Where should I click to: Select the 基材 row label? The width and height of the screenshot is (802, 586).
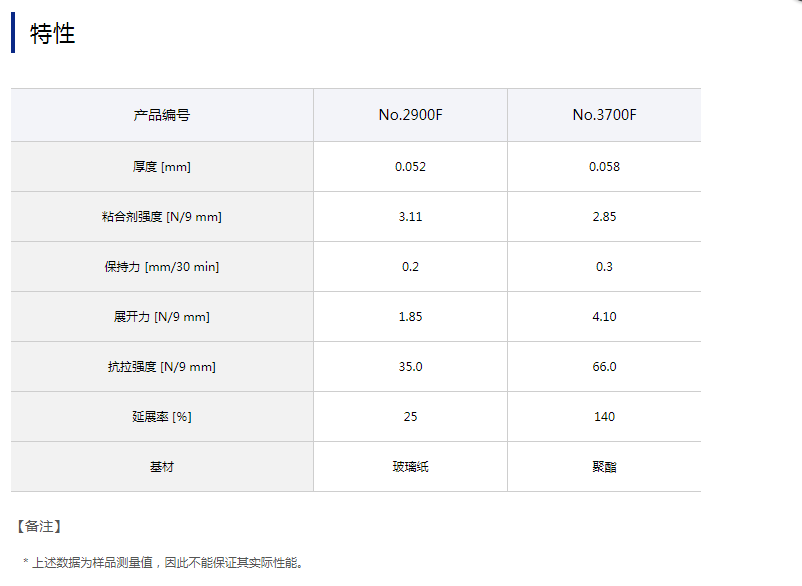pyautogui.click(x=162, y=467)
